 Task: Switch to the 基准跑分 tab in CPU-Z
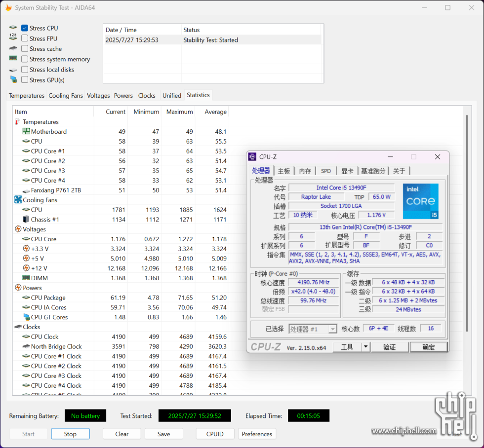coord(373,171)
